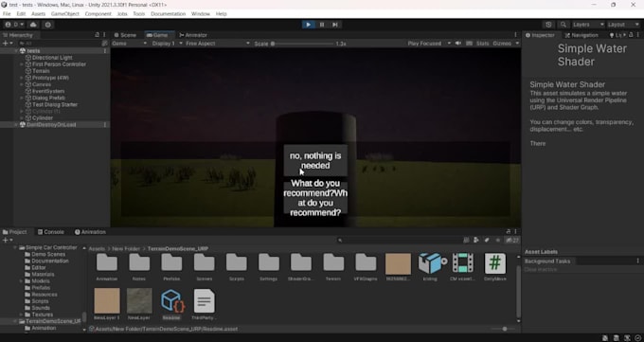Click the cloud services icon
This screenshot has width=644, height=342.
pos(33,25)
